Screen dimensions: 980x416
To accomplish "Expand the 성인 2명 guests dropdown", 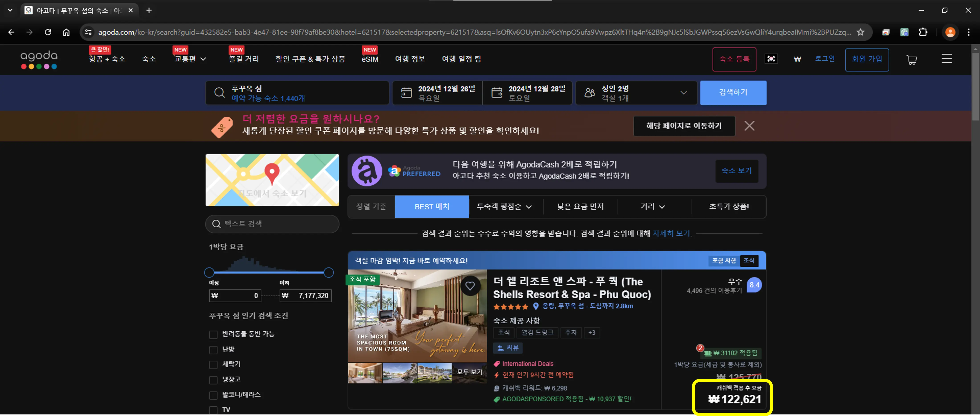I will (x=683, y=92).
